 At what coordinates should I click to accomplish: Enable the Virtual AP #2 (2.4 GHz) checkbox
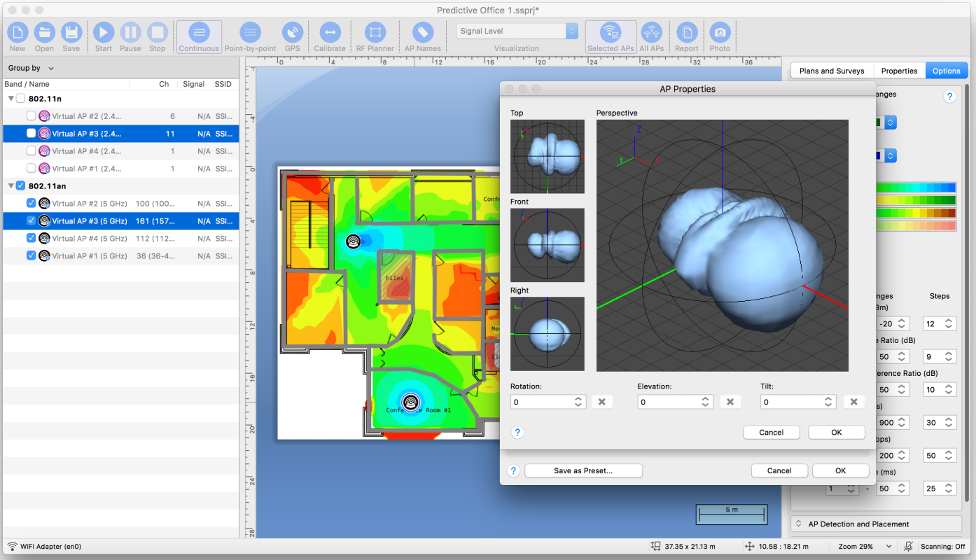tap(30, 115)
